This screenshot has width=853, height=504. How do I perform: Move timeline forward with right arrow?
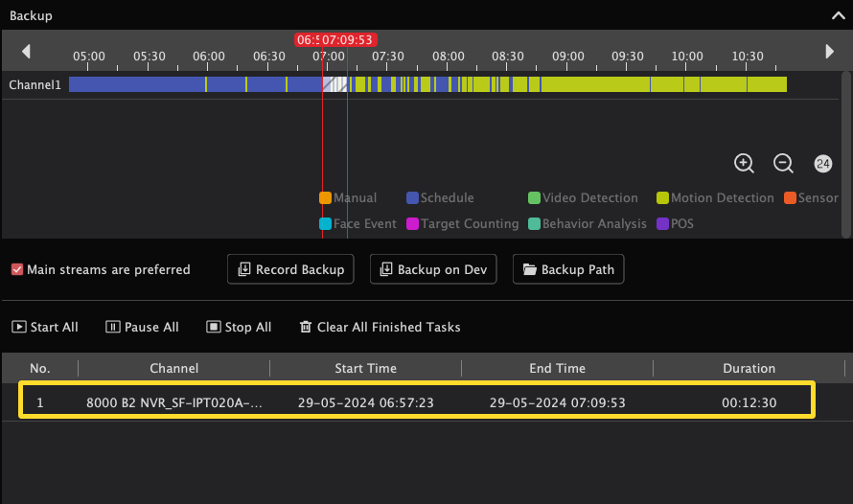point(830,52)
